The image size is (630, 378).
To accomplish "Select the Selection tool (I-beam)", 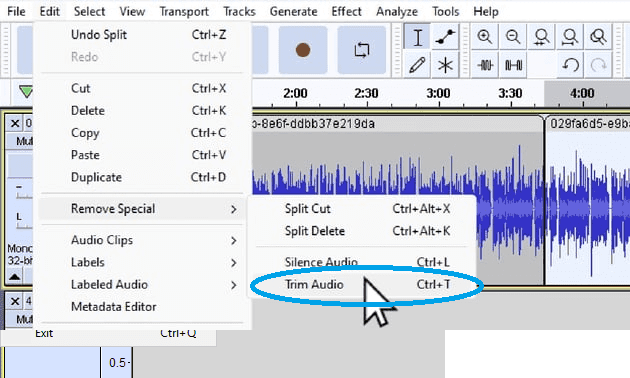I will [x=417, y=37].
